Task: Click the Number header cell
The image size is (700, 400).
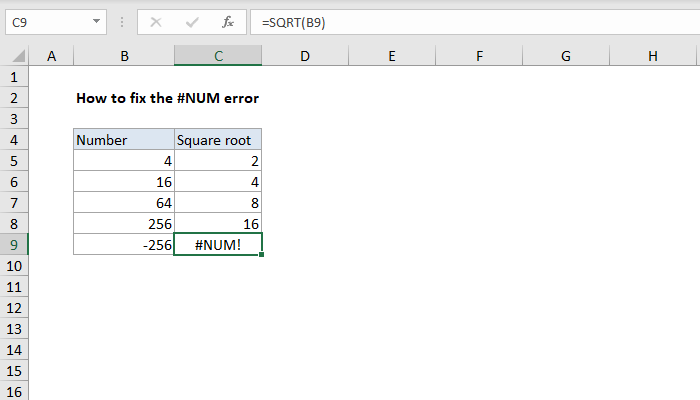Action: 124,140
